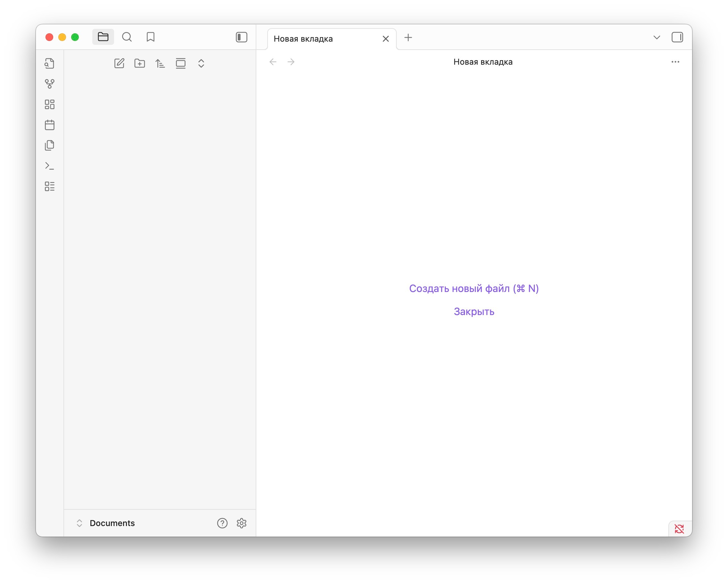The width and height of the screenshot is (728, 584).
Task: Change the file sort order
Action: 160,63
